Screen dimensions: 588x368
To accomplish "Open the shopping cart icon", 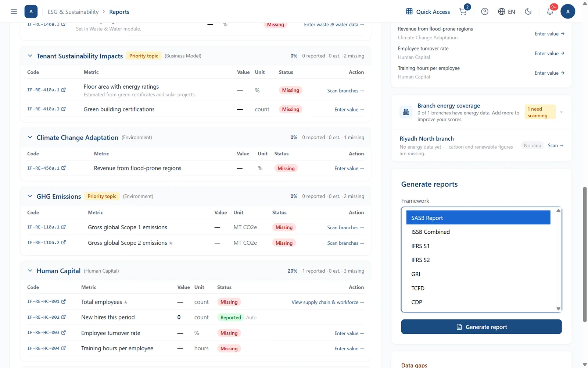I will click(x=463, y=11).
